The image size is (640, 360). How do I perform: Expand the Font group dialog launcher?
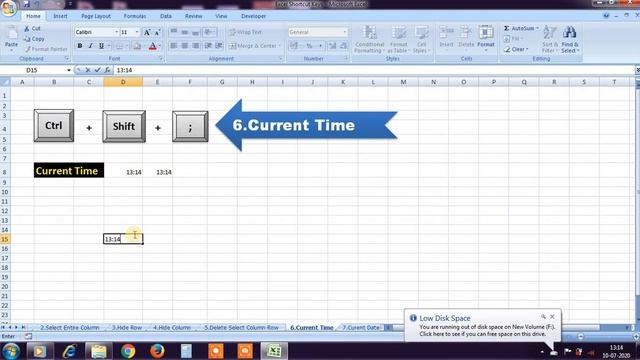161,59
